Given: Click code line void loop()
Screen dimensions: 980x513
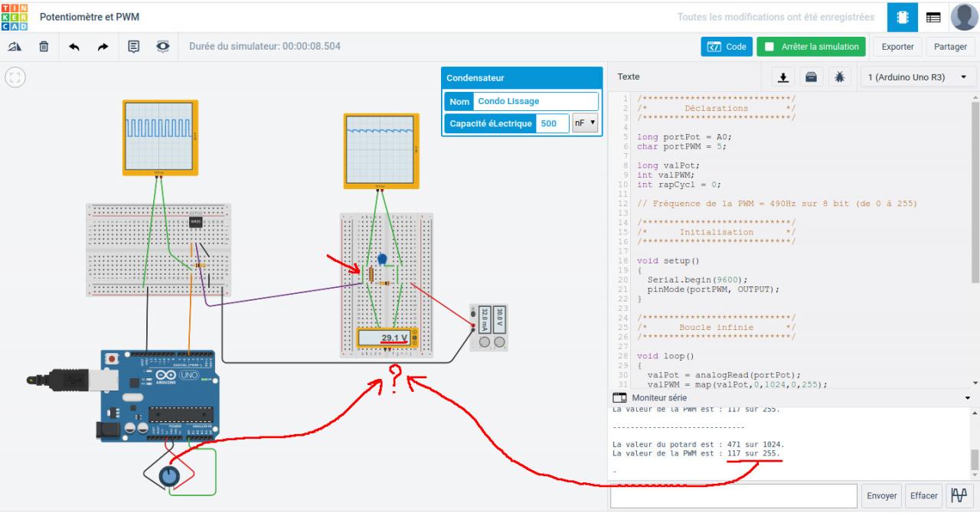Looking at the screenshot, I should click(665, 356).
